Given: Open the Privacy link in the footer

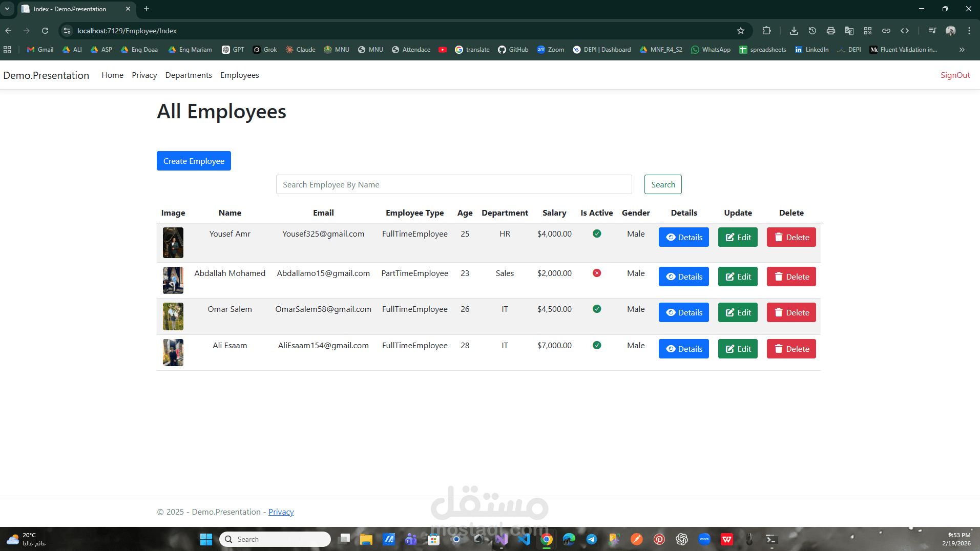Looking at the screenshot, I should (281, 512).
